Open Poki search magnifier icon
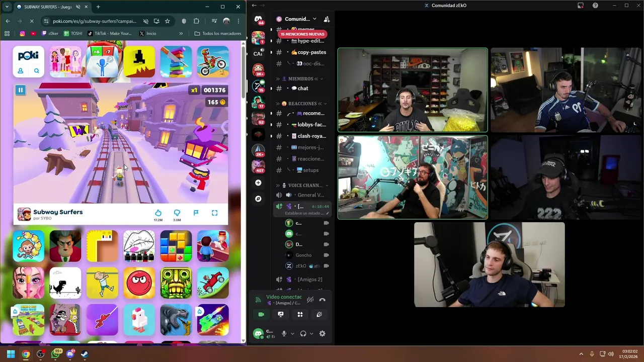Viewport: 644px width, 362px height. click(36, 71)
